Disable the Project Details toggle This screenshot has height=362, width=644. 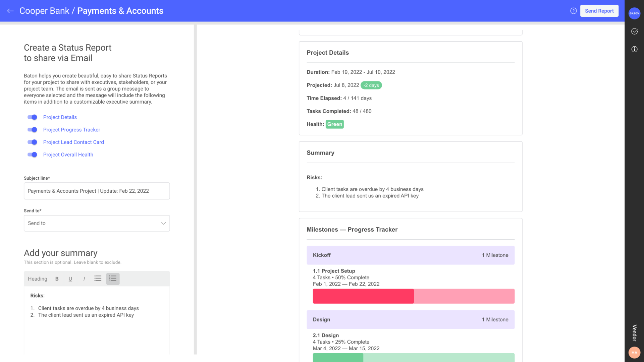32,117
